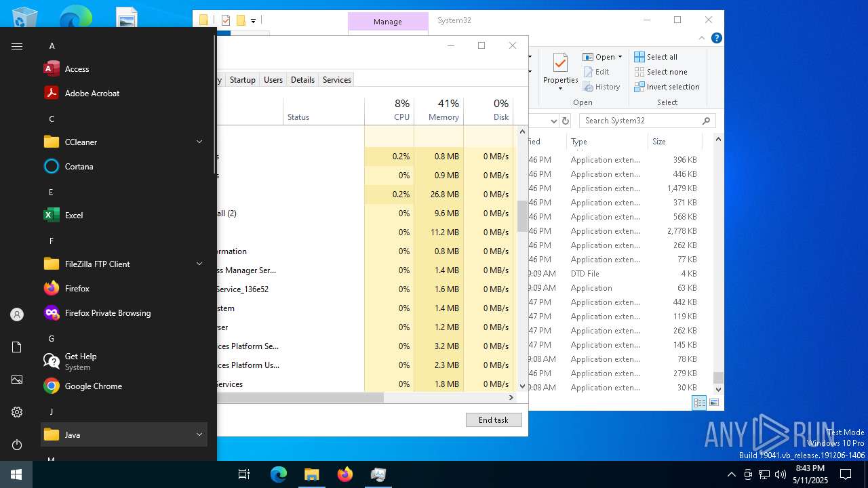Open the volume icon in system tray
Image resolution: width=868 pixels, height=488 pixels.
[780, 474]
